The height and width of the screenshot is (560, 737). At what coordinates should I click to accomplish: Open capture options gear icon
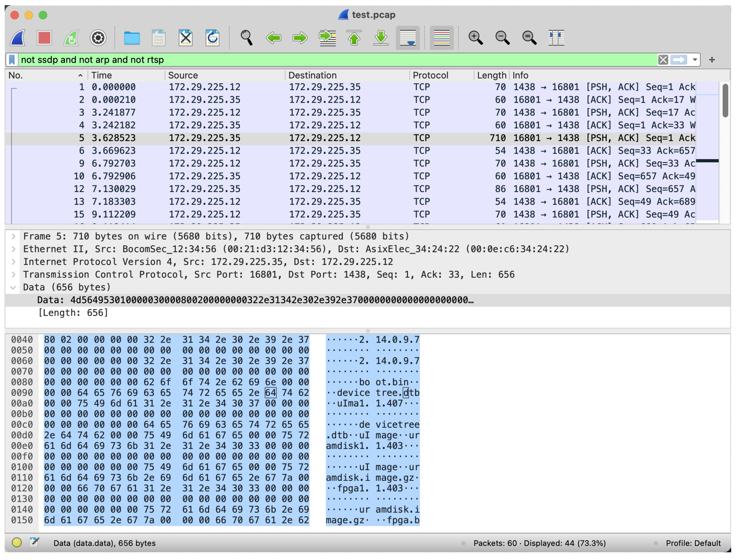tap(98, 38)
